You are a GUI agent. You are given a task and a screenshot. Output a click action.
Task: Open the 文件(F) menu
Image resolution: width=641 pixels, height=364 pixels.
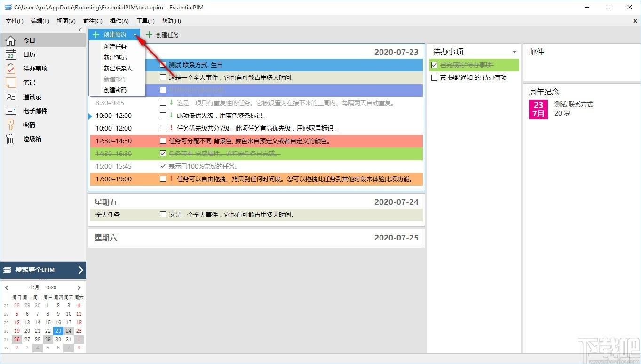click(15, 21)
